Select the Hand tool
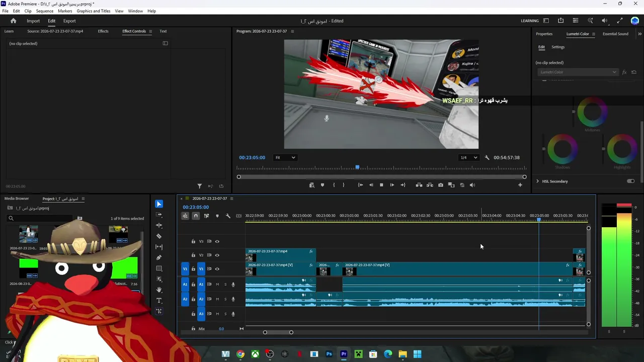 159,290
